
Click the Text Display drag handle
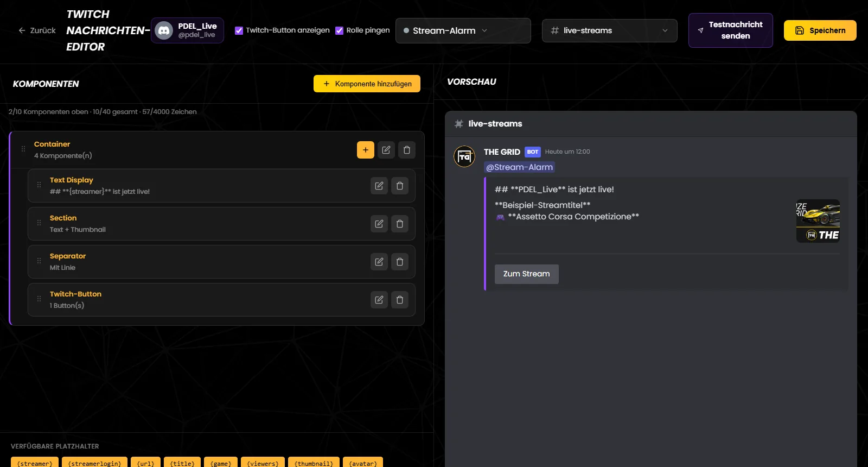pyautogui.click(x=39, y=185)
